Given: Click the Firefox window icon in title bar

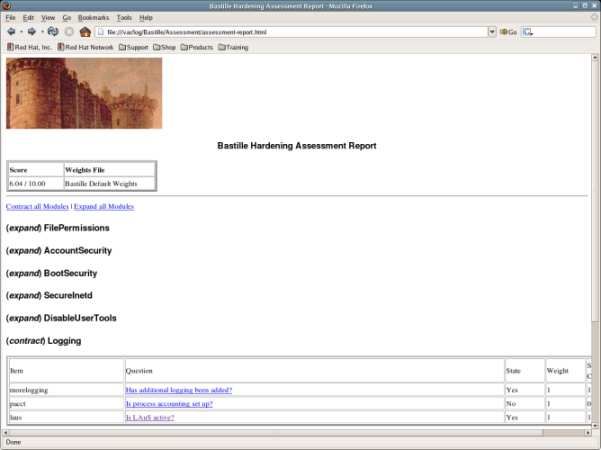Looking at the screenshot, I should click(x=6, y=5).
